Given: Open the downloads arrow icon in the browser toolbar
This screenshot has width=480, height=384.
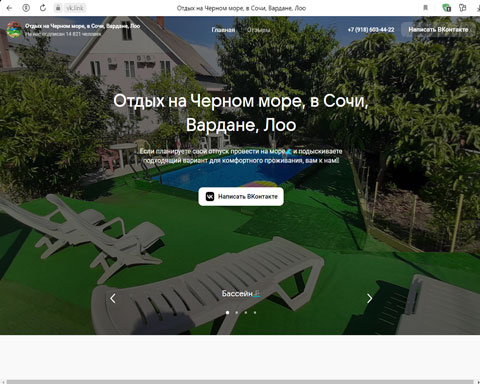Looking at the screenshot, I should pos(478,8).
